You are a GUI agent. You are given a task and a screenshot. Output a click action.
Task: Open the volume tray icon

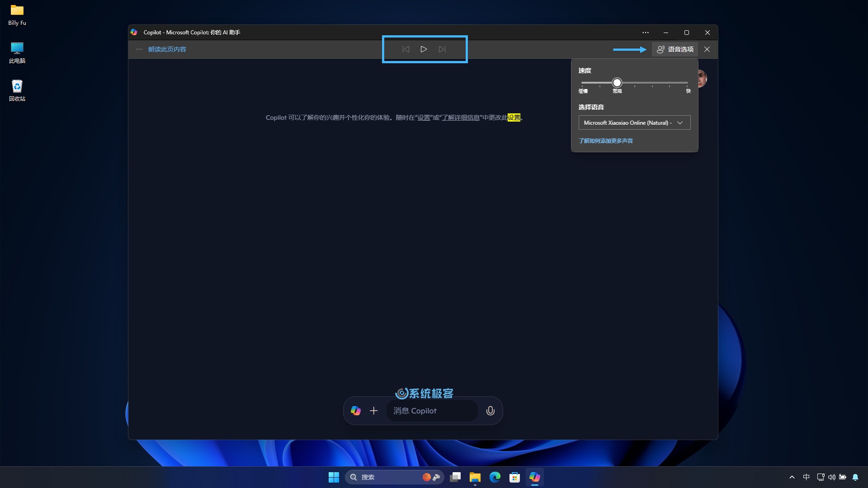pyautogui.click(x=831, y=477)
